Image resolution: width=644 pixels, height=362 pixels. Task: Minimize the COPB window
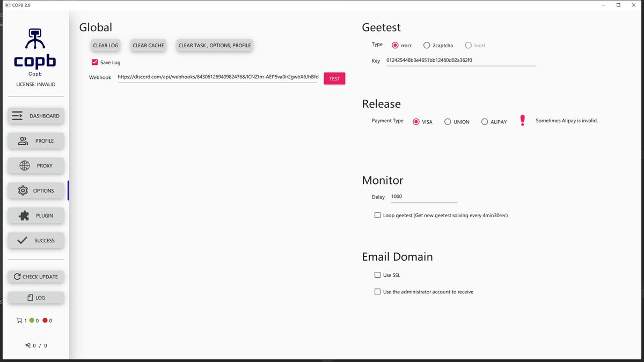point(603,5)
